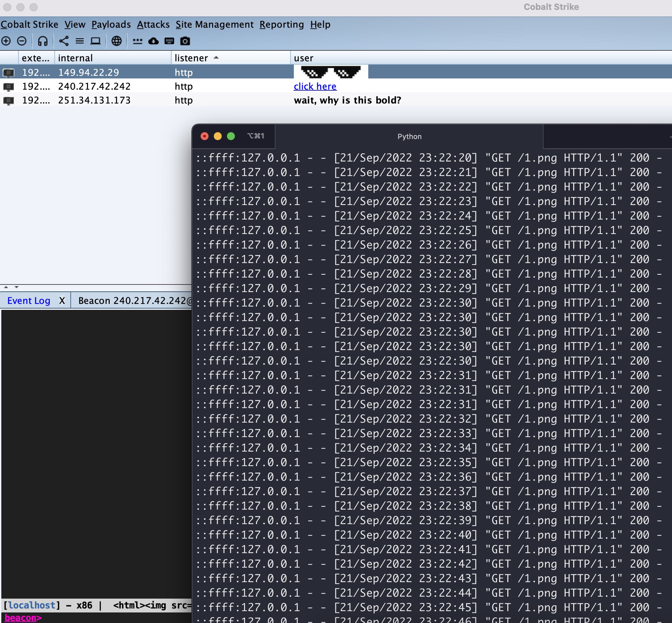Open the Reporting menu
The height and width of the screenshot is (623, 672).
pyautogui.click(x=282, y=25)
